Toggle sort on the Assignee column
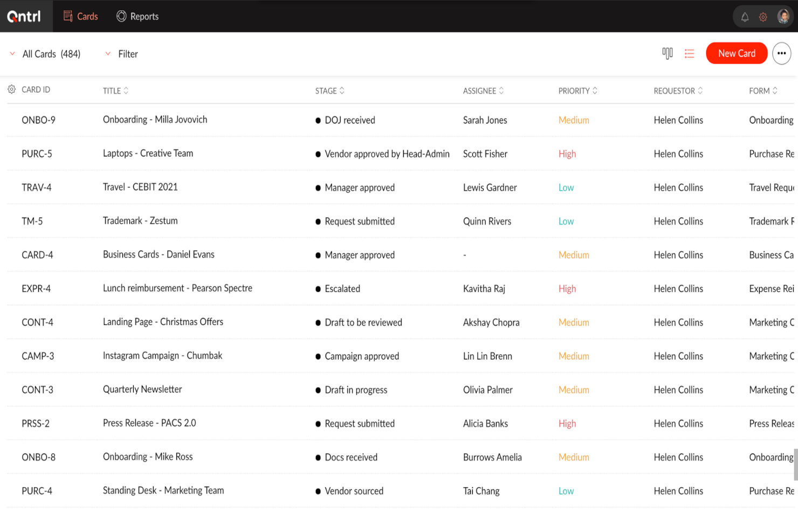Screen dimensions: 798x532 coord(502,91)
